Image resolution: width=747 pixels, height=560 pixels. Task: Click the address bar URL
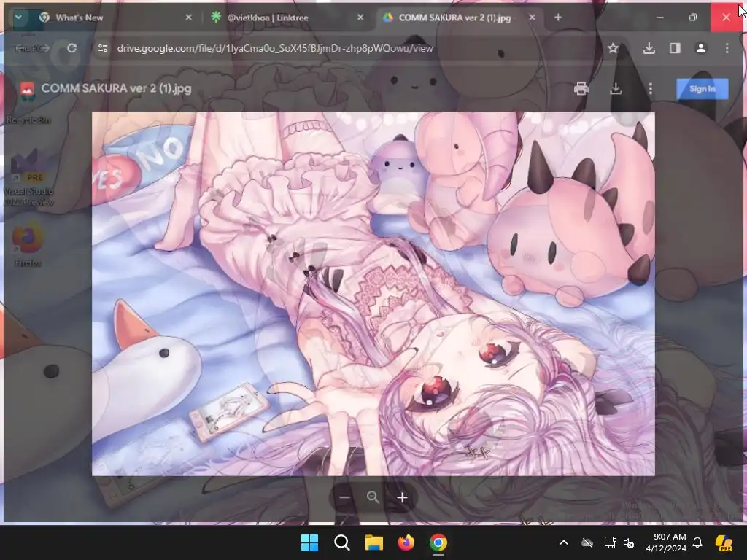[x=275, y=48]
